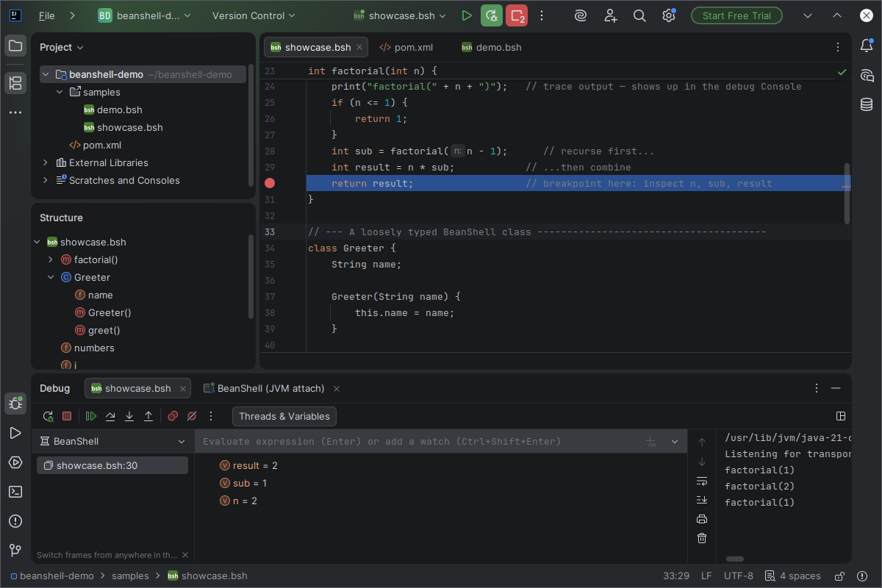Open Search Everywhere magnifier

(x=639, y=15)
